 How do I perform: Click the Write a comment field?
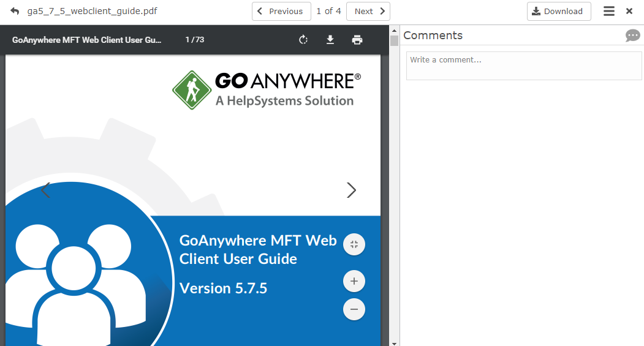[x=524, y=66]
